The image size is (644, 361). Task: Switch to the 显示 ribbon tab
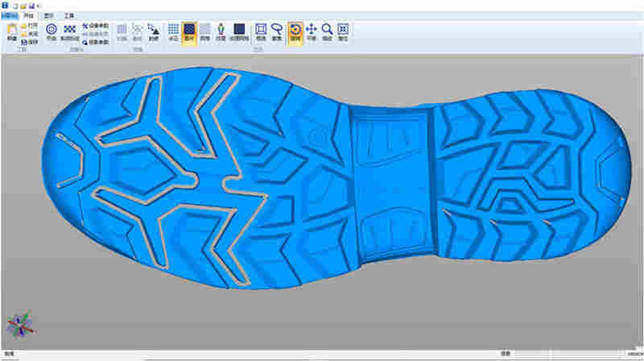click(50, 15)
